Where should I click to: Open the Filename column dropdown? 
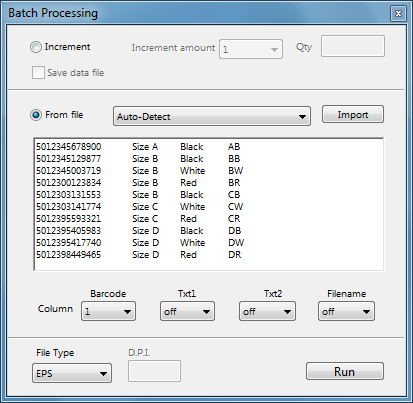click(346, 311)
